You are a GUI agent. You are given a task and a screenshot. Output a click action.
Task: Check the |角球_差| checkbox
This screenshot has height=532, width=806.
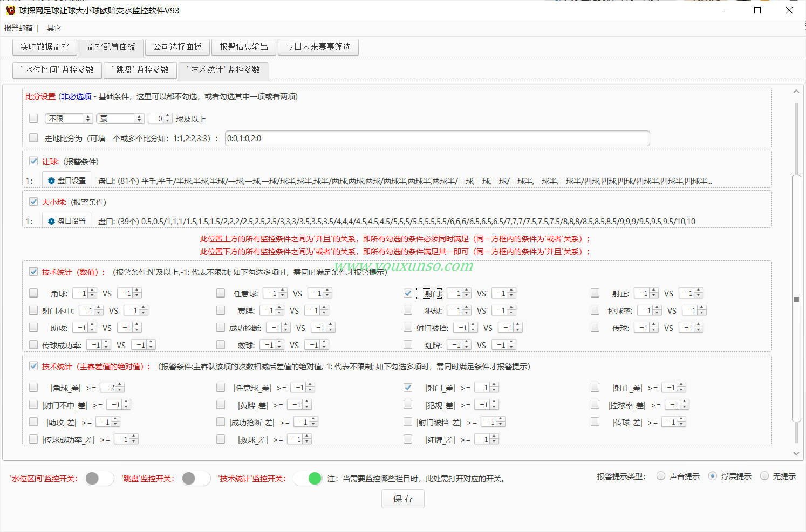tap(33, 387)
